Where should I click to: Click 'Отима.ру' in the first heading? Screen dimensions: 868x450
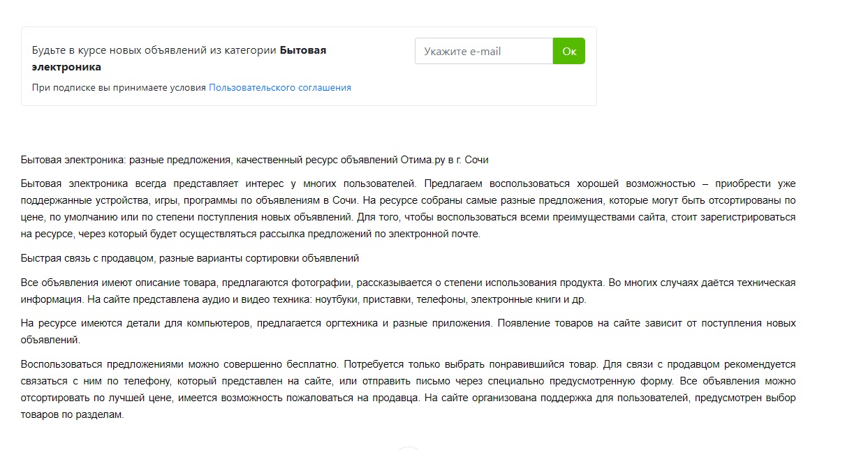pyautogui.click(x=422, y=160)
